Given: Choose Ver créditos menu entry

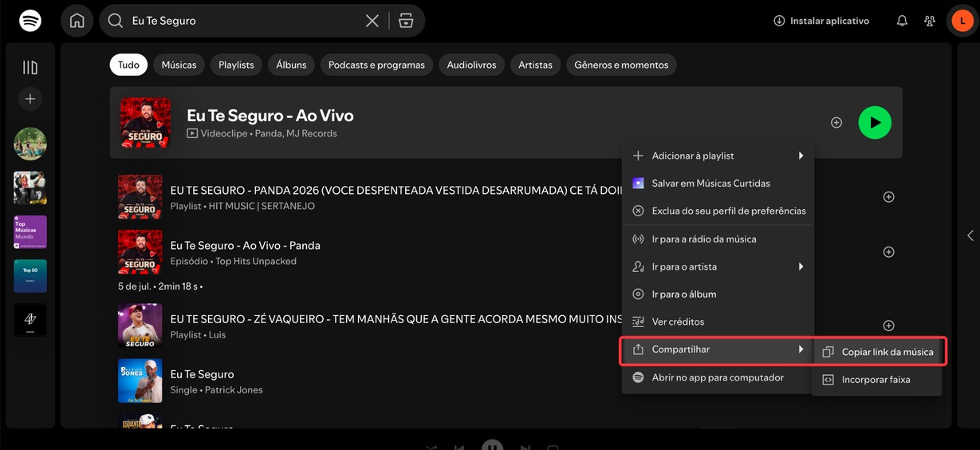Looking at the screenshot, I should click(x=718, y=322).
